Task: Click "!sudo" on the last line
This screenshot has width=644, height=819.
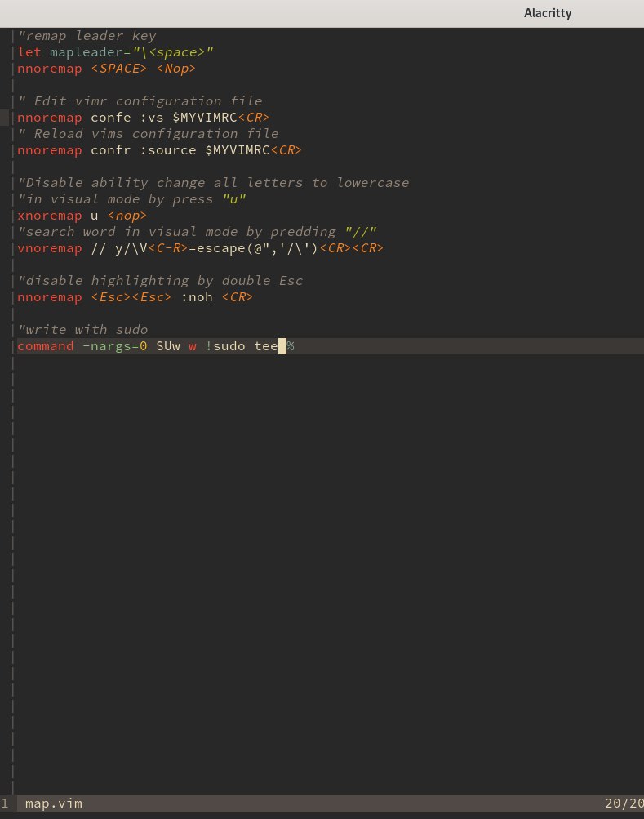Action: 225,346
